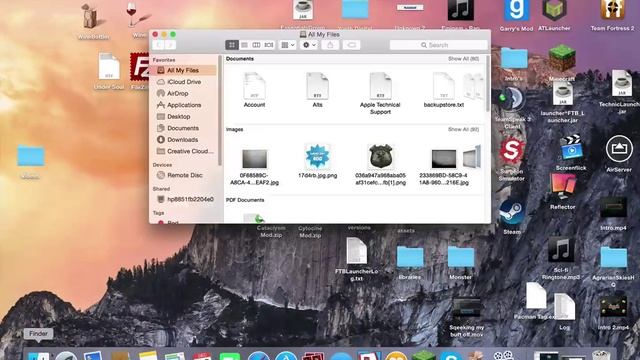Show all Images files

(x=463, y=129)
